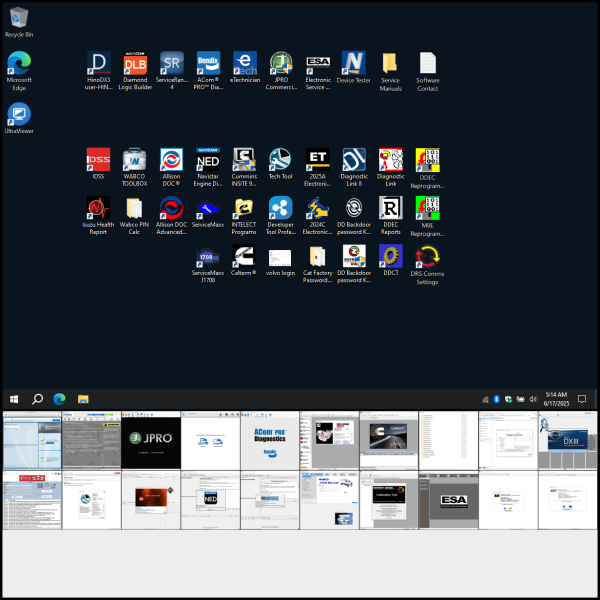Open ServiceMaxx engine icon shortcut
Viewport: 600px width, 600px height.
click(208, 212)
